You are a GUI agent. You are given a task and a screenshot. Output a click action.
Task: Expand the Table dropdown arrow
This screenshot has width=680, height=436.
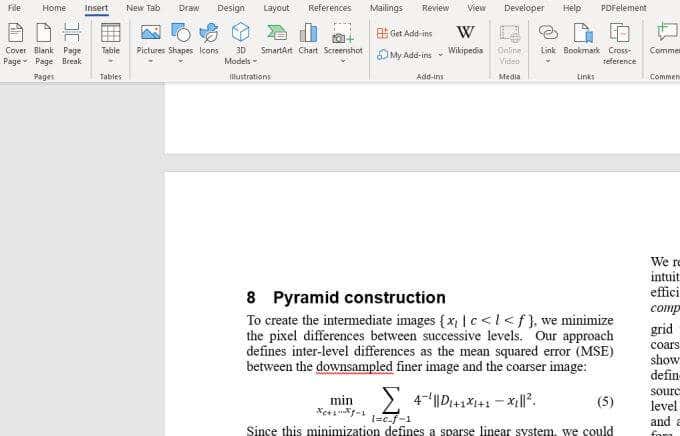click(111, 61)
